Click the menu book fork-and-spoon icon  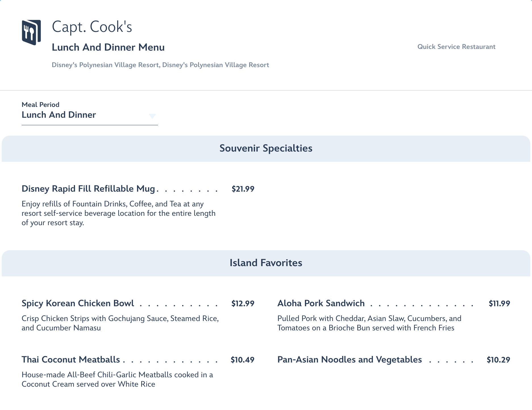coord(31,32)
